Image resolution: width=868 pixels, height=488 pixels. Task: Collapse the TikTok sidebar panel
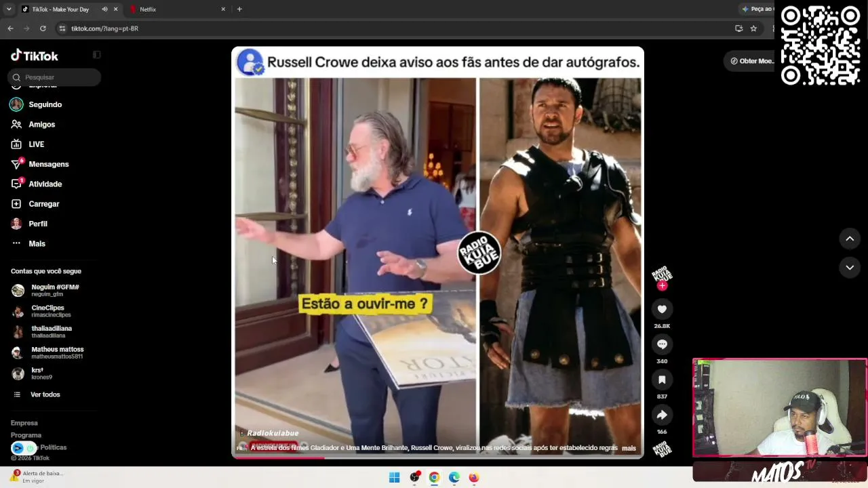(96, 55)
